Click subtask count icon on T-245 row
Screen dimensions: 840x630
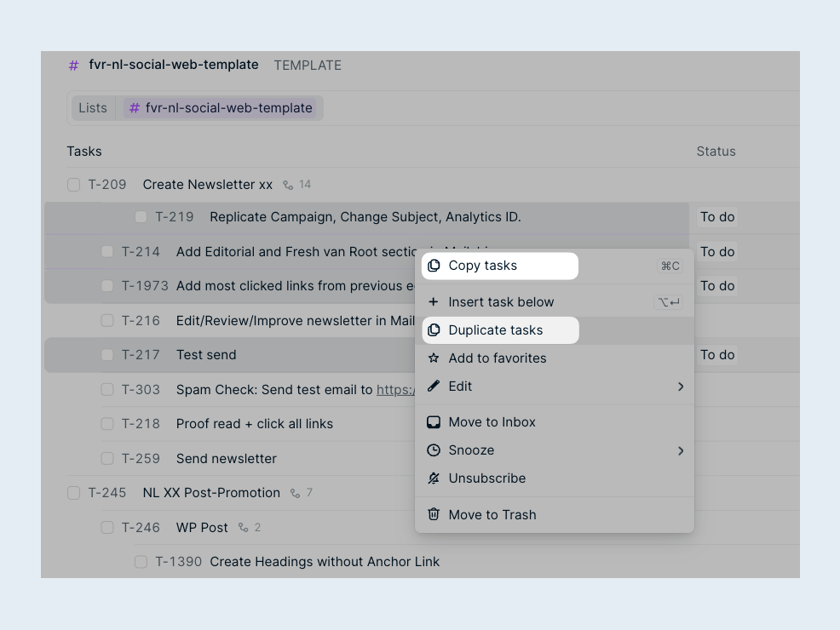click(x=295, y=493)
